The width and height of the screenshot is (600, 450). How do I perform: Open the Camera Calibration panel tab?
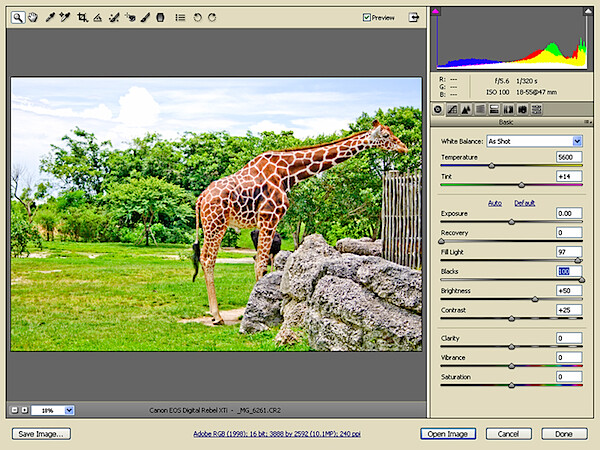pos(522,110)
